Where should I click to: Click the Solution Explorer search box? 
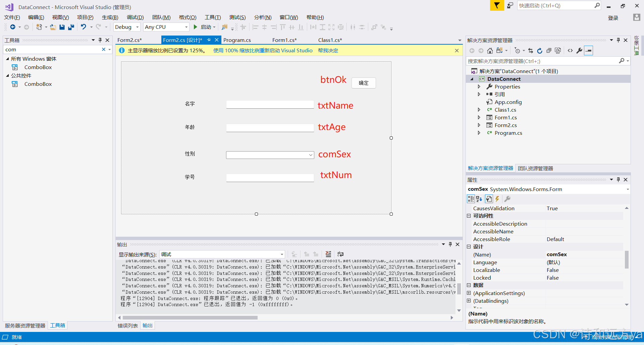click(542, 61)
